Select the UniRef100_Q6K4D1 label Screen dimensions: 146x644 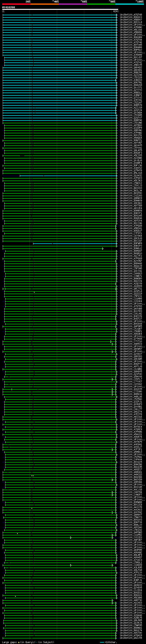[x=131, y=70]
